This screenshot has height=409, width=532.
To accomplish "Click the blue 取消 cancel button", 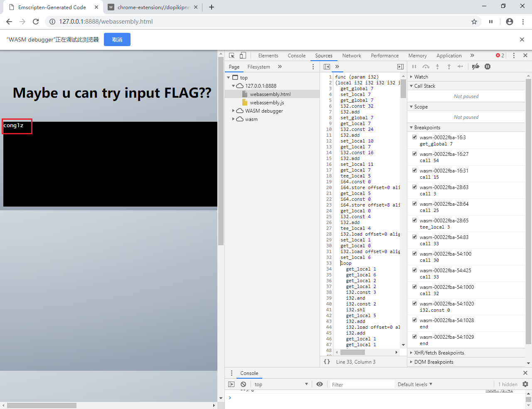I will (117, 40).
